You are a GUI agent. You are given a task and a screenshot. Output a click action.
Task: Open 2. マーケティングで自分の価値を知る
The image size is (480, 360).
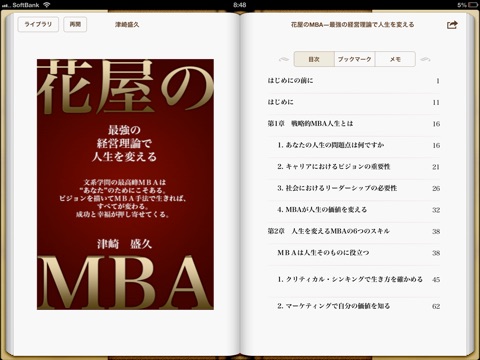click(x=354, y=306)
